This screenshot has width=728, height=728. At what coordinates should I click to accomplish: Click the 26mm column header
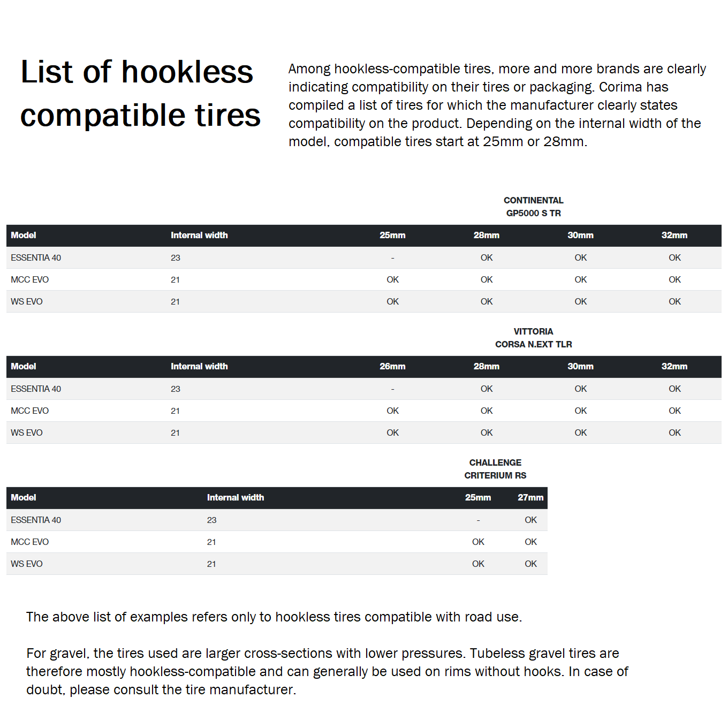[x=392, y=367]
